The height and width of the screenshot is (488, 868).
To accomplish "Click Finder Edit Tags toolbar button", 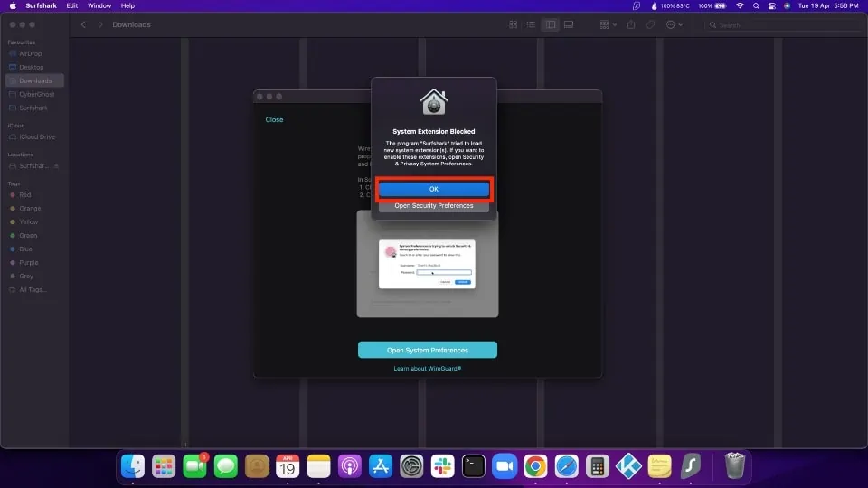I will click(650, 25).
